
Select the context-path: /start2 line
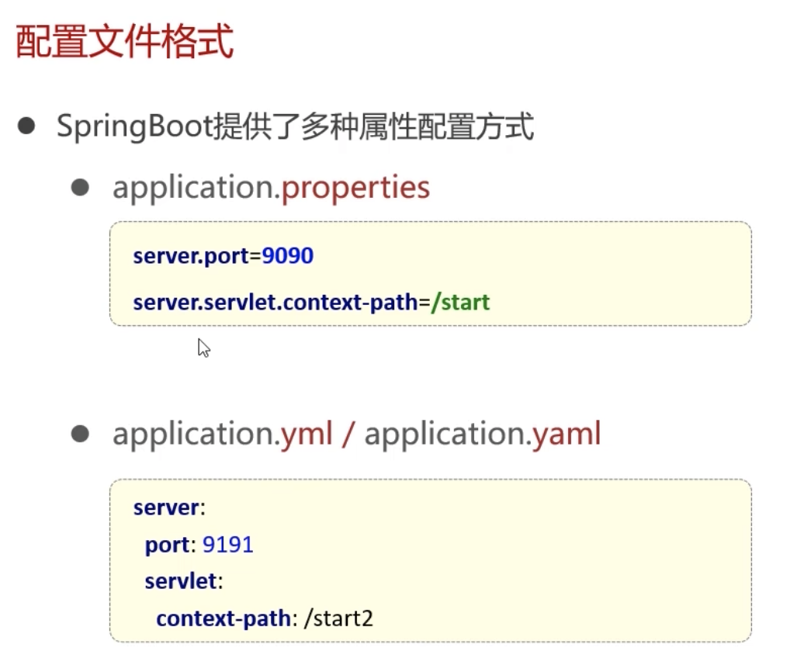click(265, 618)
